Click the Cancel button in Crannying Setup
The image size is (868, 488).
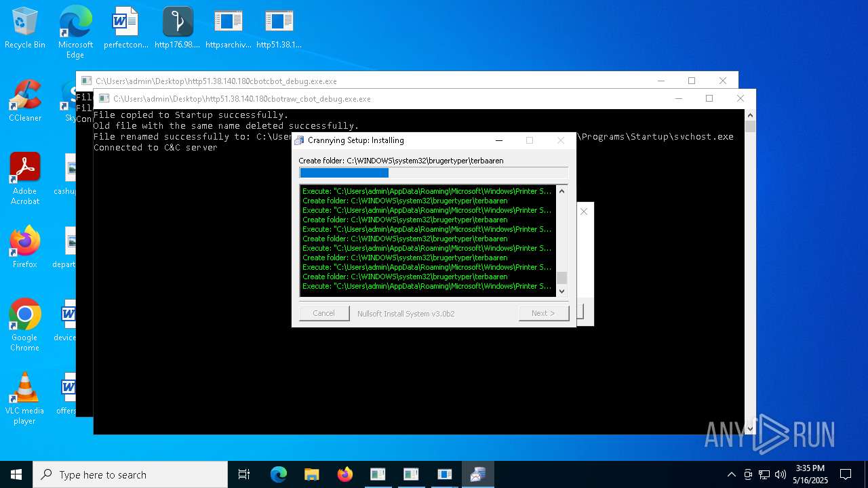point(324,313)
